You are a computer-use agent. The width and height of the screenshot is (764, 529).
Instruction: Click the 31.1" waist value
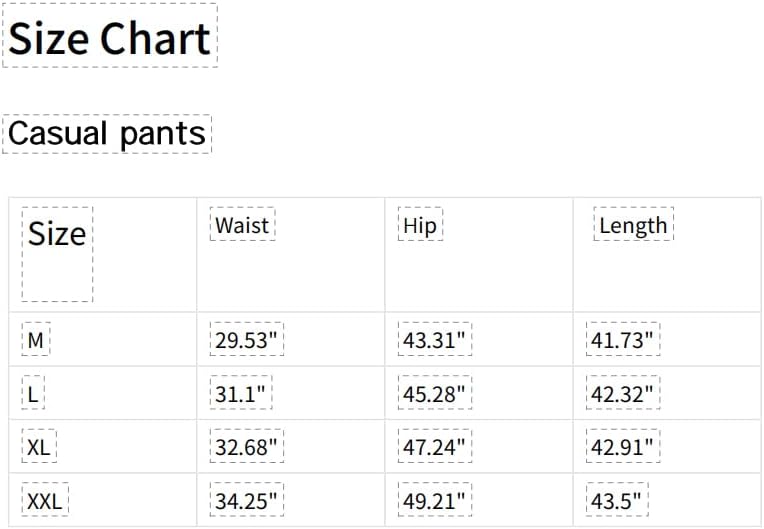(x=241, y=393)
